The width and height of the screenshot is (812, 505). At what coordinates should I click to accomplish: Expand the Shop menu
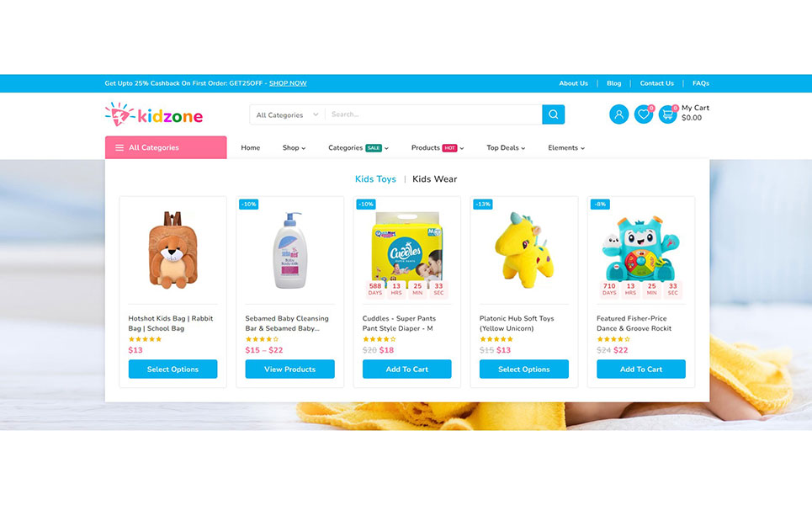click(x=295, y=147)
